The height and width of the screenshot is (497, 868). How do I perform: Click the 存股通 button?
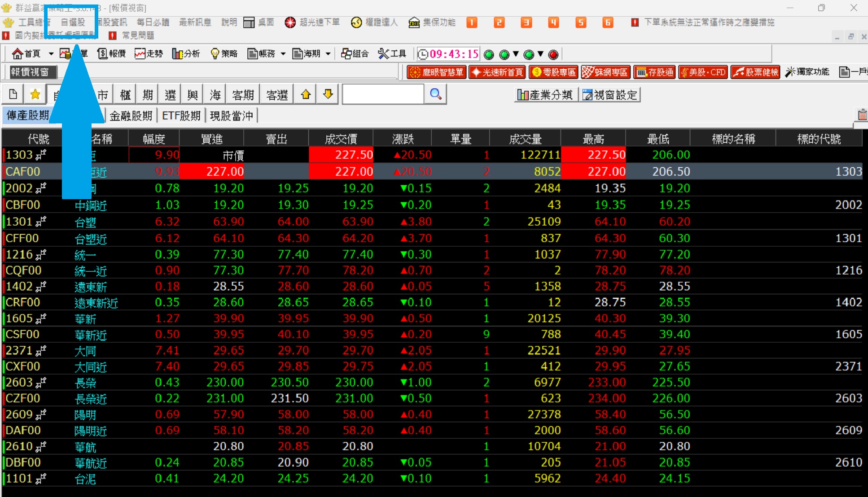(x=655, y=72)
